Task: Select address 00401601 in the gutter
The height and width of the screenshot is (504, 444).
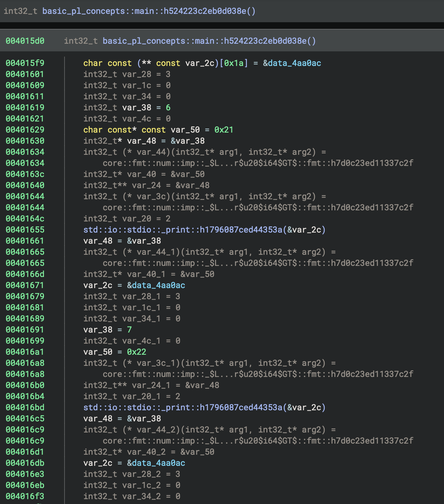Action: point(25,74)
